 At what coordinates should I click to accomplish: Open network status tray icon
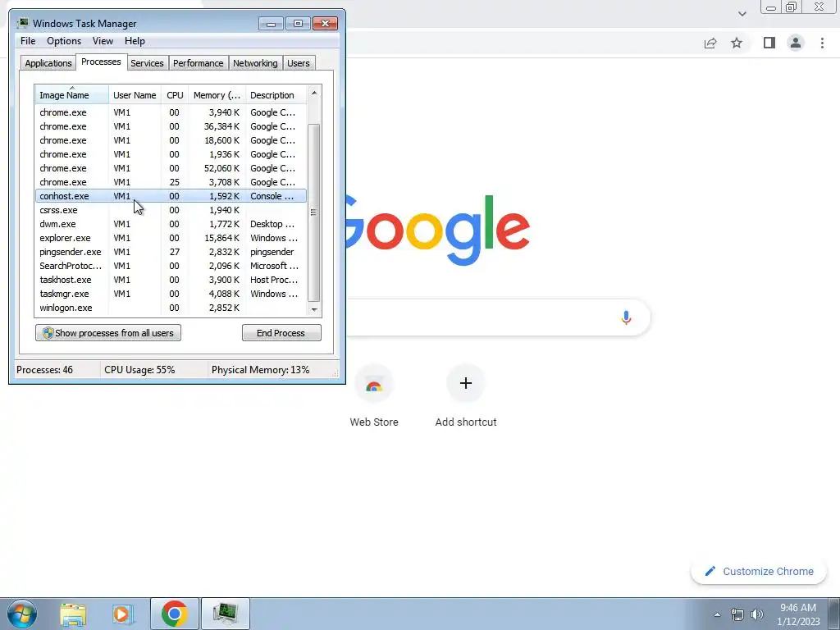(x=737, y=614)
